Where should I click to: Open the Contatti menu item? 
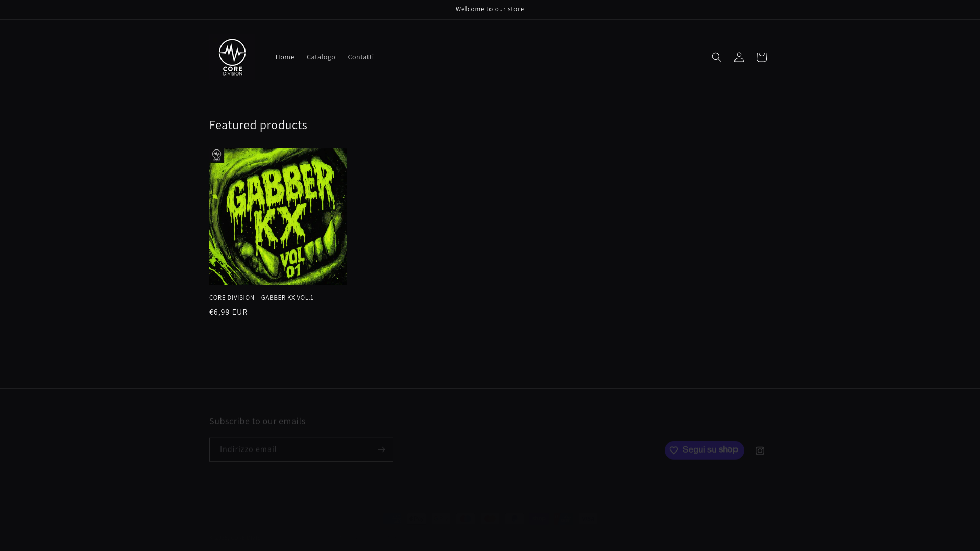coord(361,57)
